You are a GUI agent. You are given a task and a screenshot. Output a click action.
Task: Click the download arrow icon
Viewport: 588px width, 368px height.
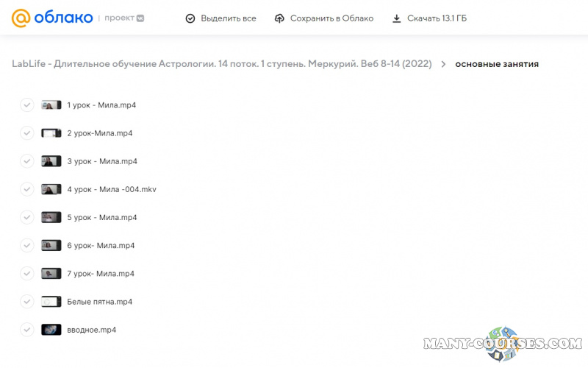[x=397, y=18]
